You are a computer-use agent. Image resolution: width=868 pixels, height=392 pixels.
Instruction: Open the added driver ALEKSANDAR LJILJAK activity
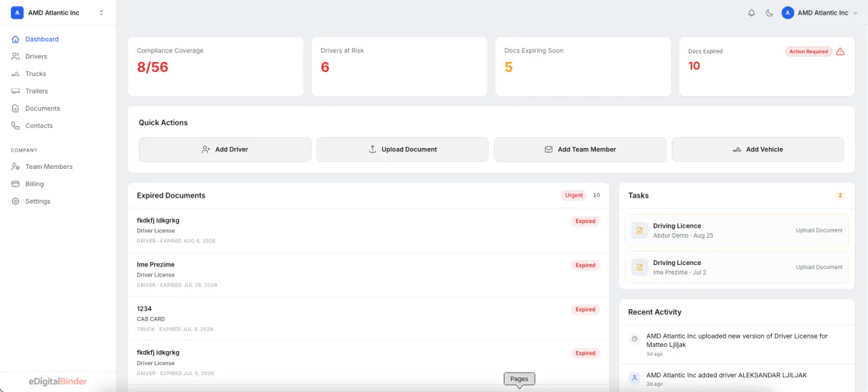737,379
